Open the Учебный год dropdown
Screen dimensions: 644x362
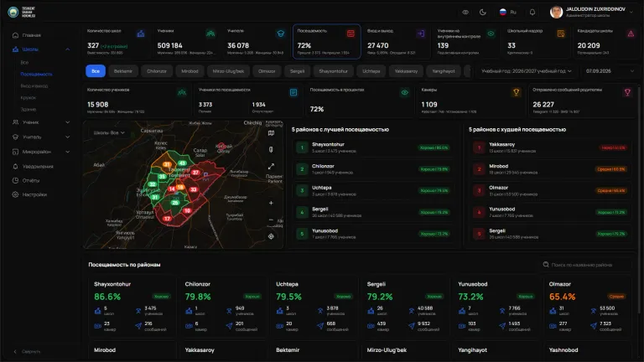pos(526,71)
